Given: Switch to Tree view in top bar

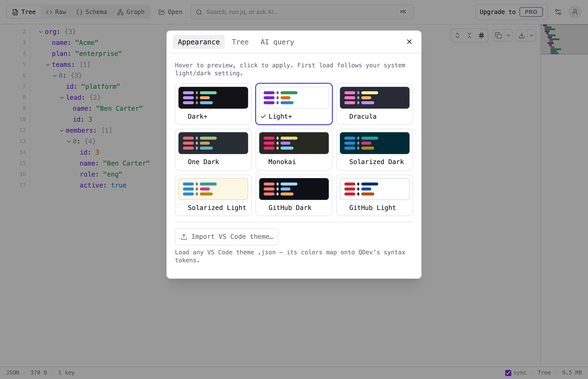Looking at the screenshot, I should pos(24,12).
